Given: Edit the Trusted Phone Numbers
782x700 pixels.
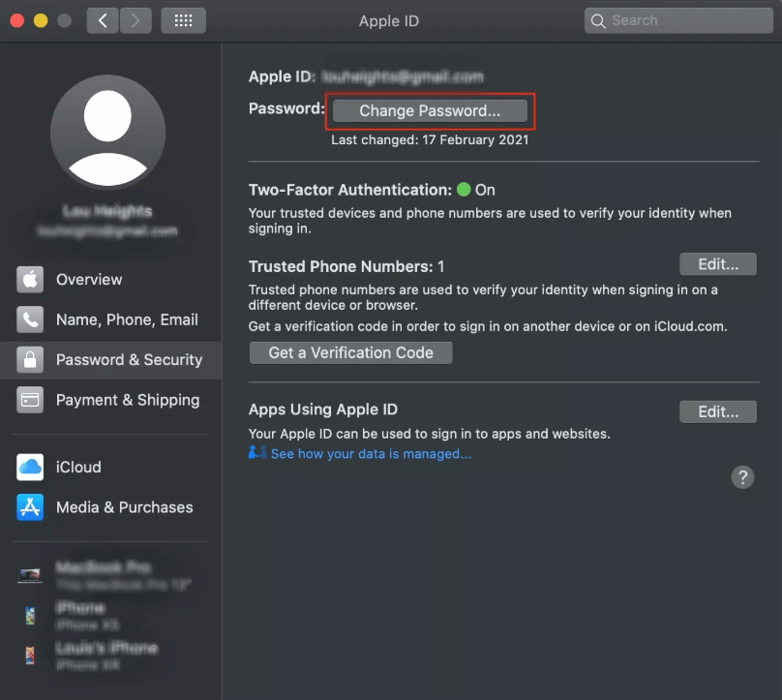Looking at the screenshot, I should (718, 263).
